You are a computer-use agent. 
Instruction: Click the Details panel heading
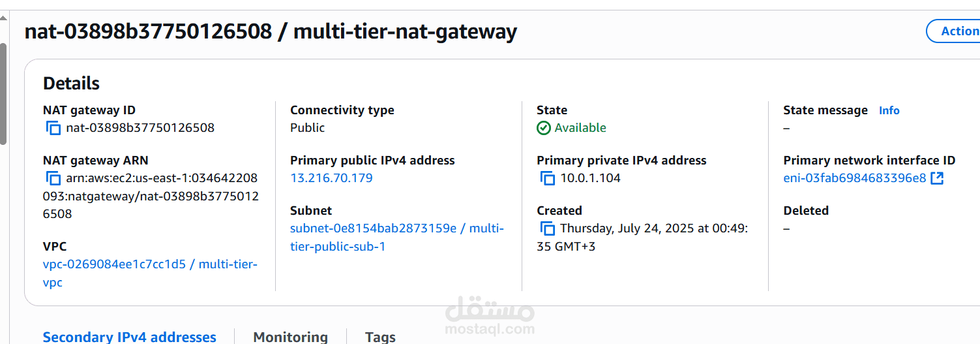coord(71,84)
